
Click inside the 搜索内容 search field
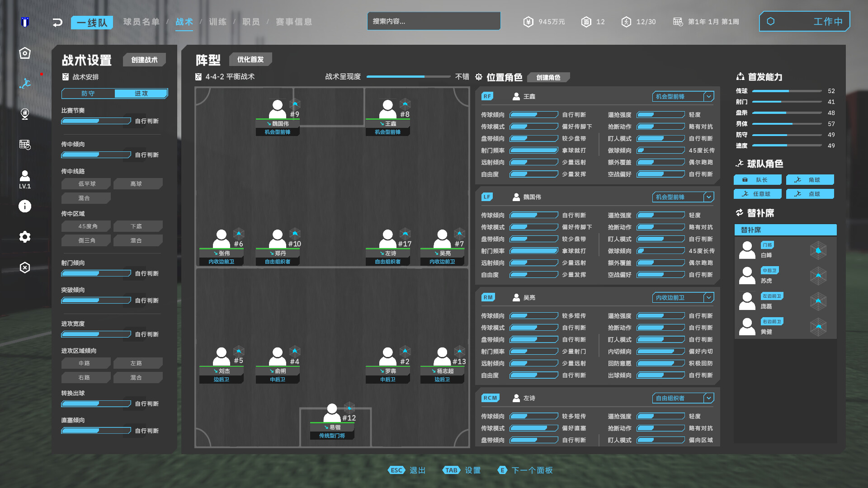coord(433,21)
